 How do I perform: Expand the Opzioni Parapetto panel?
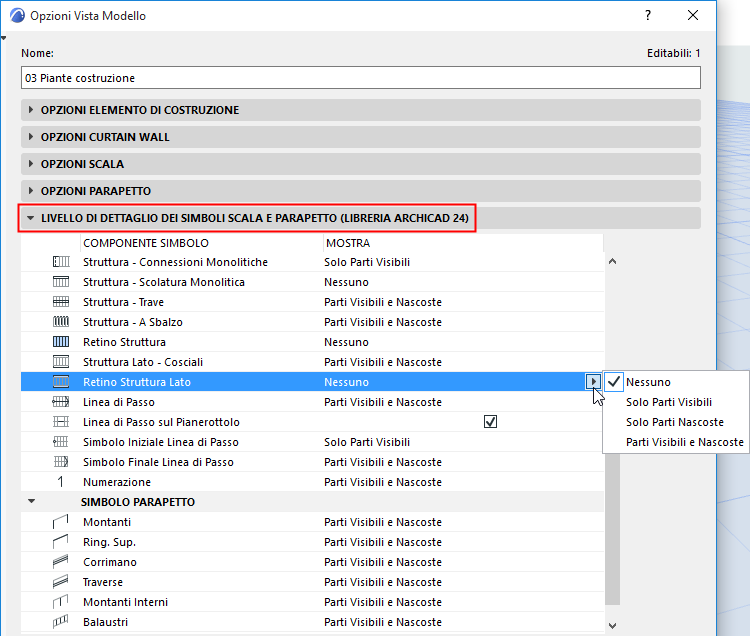[x=361, y=191]
